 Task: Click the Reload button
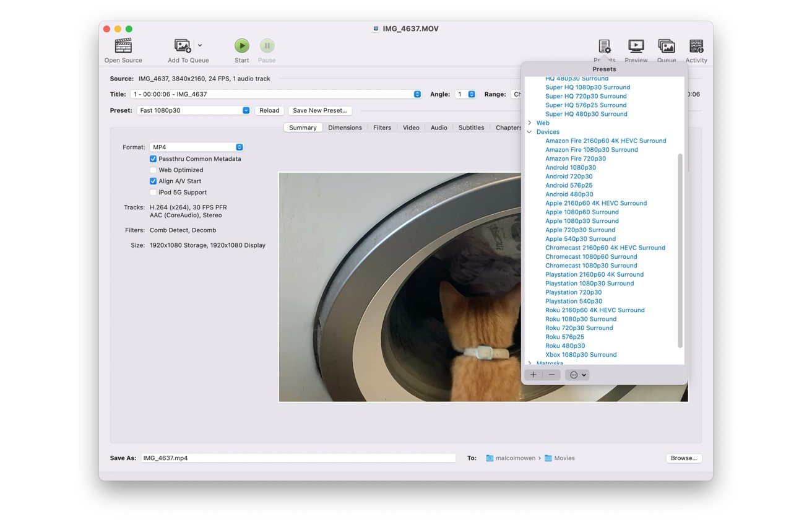(x=269, y=110)
